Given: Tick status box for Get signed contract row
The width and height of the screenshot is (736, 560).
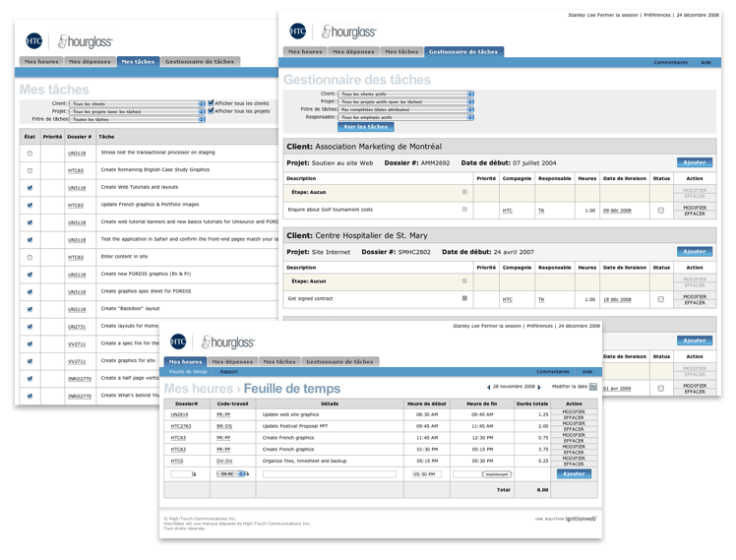Looking at the screenshot, I should [x=661, y=299].
